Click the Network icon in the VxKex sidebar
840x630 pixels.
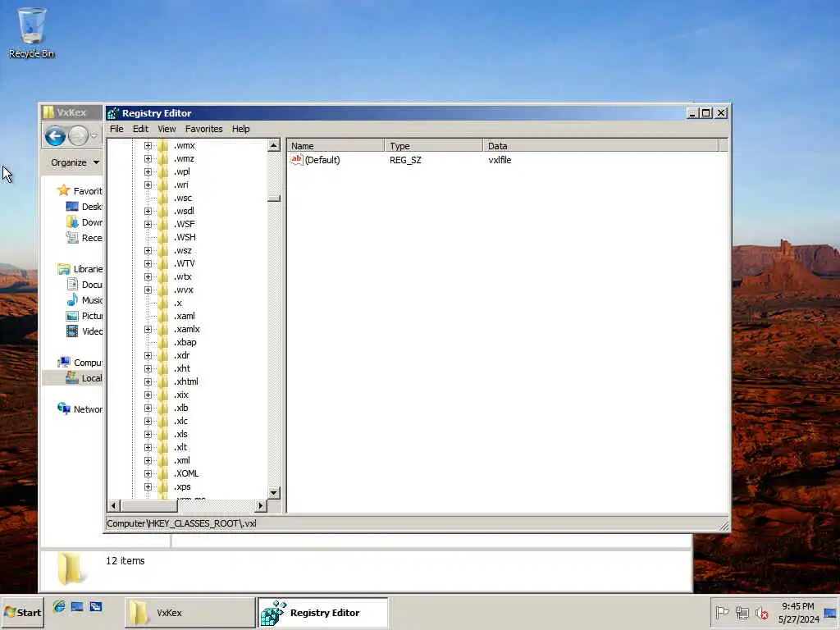click(64, 409)
